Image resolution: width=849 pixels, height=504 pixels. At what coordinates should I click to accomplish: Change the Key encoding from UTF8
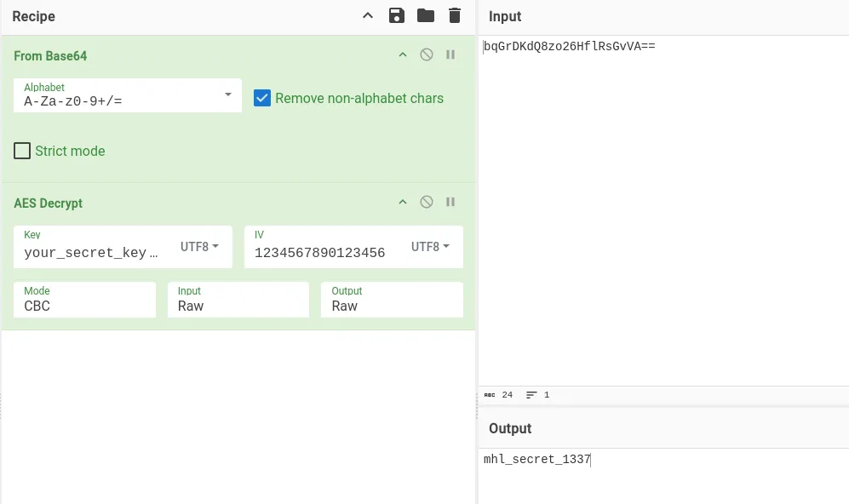pyautogui.click(x=199, y=247)
